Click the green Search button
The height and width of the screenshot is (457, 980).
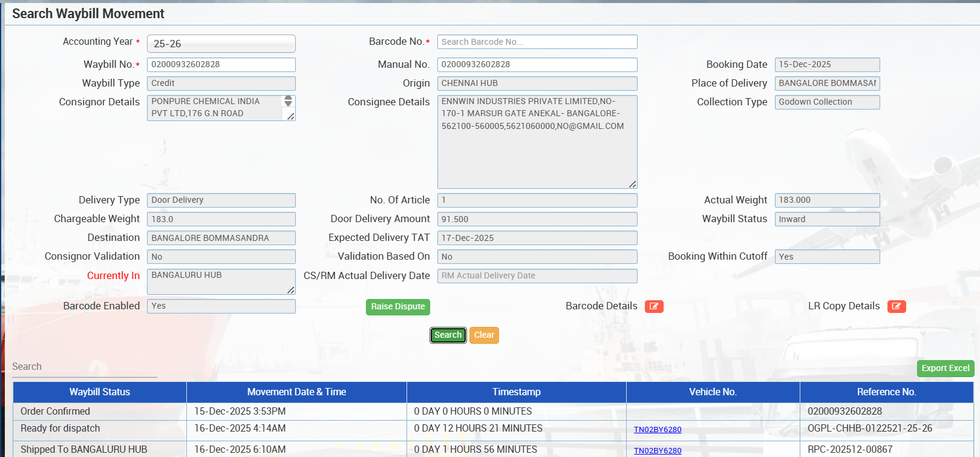pos(448,335)
